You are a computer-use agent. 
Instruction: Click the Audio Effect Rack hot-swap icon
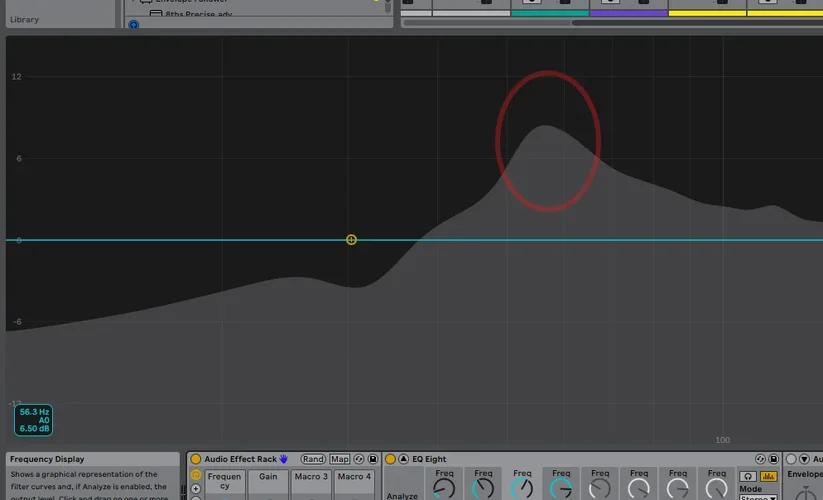tap(359, 459)
